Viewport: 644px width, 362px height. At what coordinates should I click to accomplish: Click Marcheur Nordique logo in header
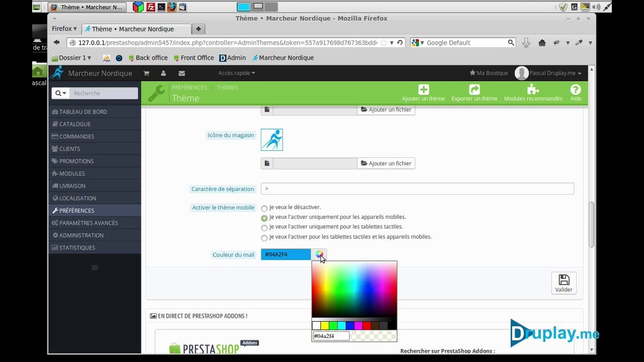(x=56, y=73)
